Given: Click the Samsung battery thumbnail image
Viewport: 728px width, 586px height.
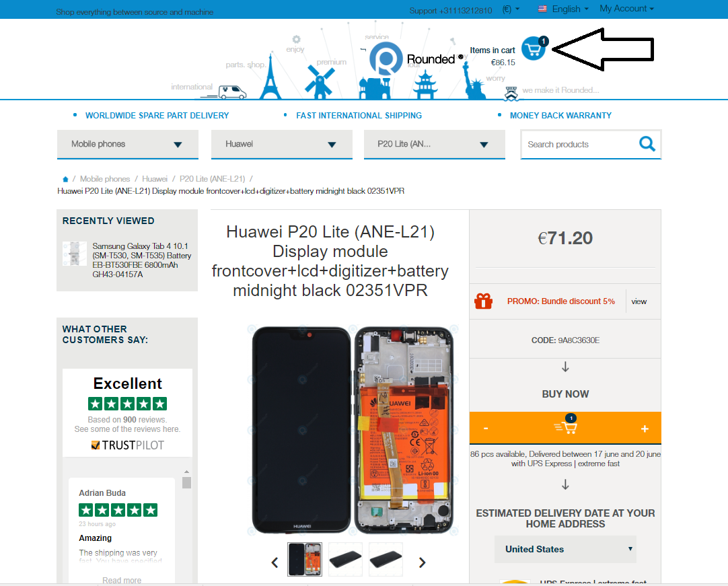Looking at the screenshot, I should coord(74,254).
